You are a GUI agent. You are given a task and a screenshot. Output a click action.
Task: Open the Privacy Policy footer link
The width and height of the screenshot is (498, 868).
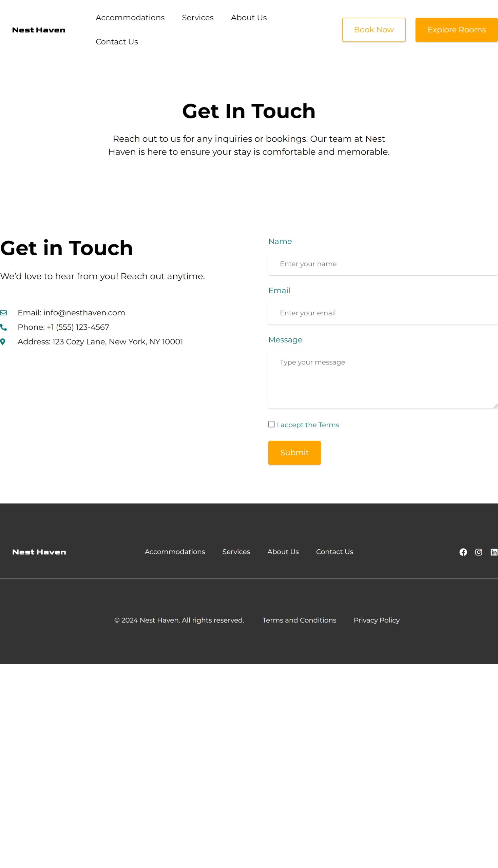coord(376,620)
